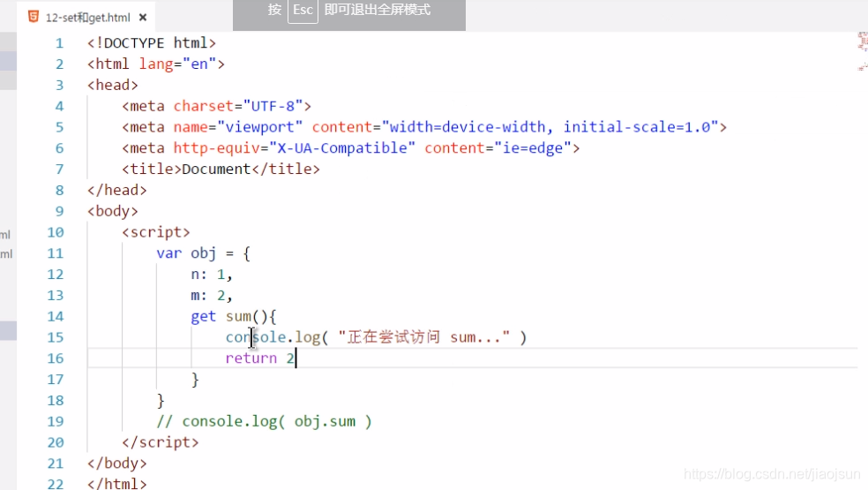Click the Esc key hint in fullscreen banner
Viewport: 868px width, 490px height.
pos(303,11)
